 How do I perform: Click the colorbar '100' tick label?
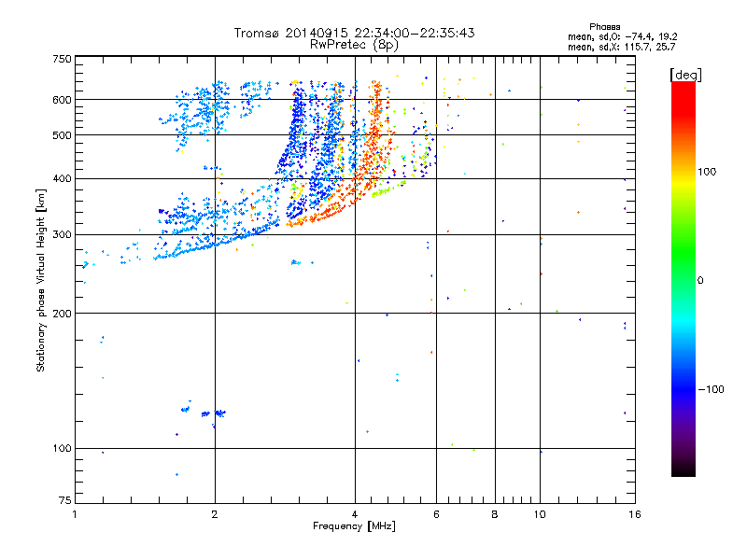pos(707,172)
